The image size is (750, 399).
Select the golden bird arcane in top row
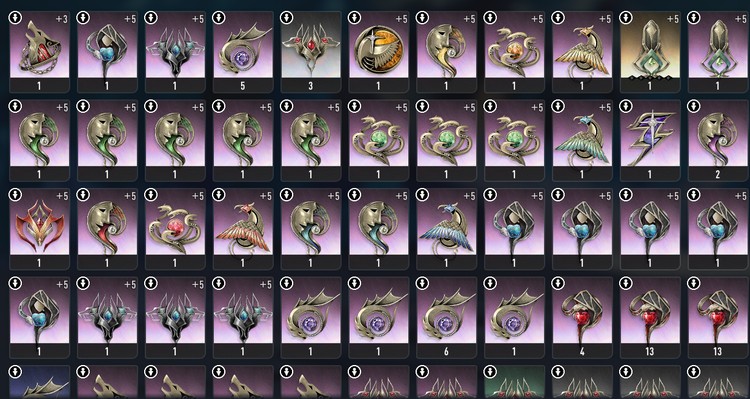click(582, 52)
